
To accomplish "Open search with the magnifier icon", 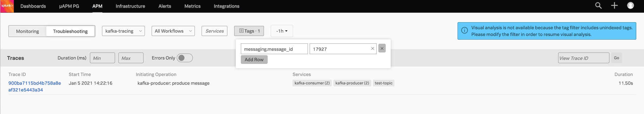I will tap(598, 6).
